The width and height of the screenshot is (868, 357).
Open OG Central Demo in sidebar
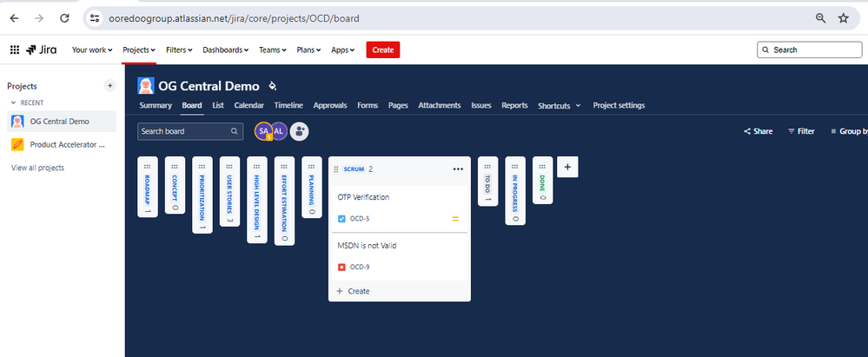coord(62,122)
